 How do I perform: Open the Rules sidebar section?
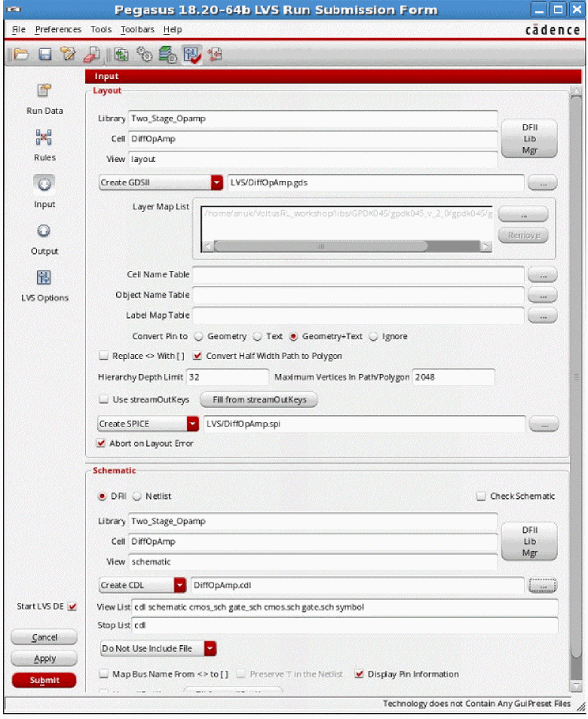[x=44, y=145]
